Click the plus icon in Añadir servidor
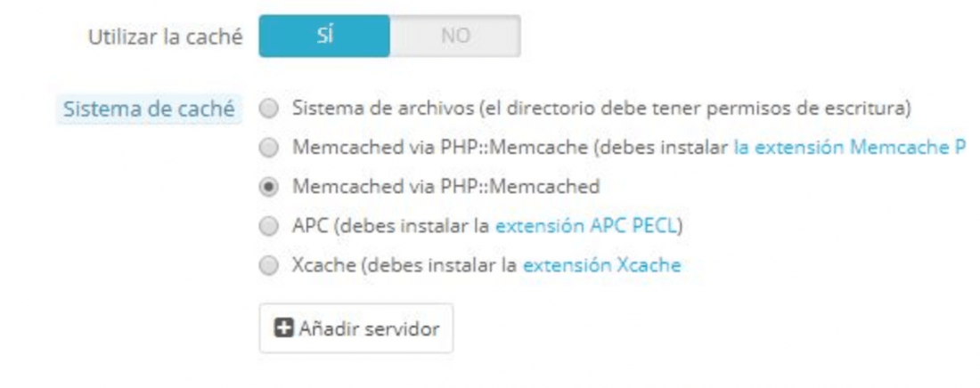This screenshot has height=388, width=980. (x=283, y=328)
